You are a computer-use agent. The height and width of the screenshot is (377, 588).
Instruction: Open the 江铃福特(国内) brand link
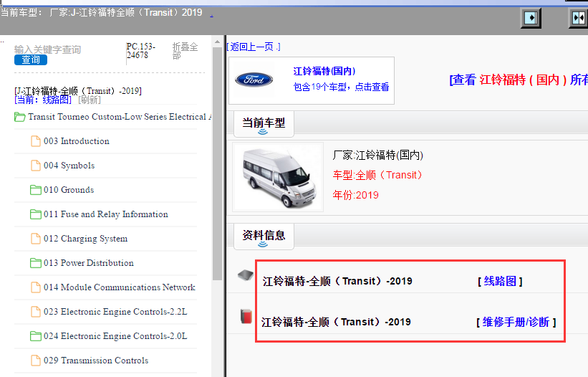pos(324,71)
